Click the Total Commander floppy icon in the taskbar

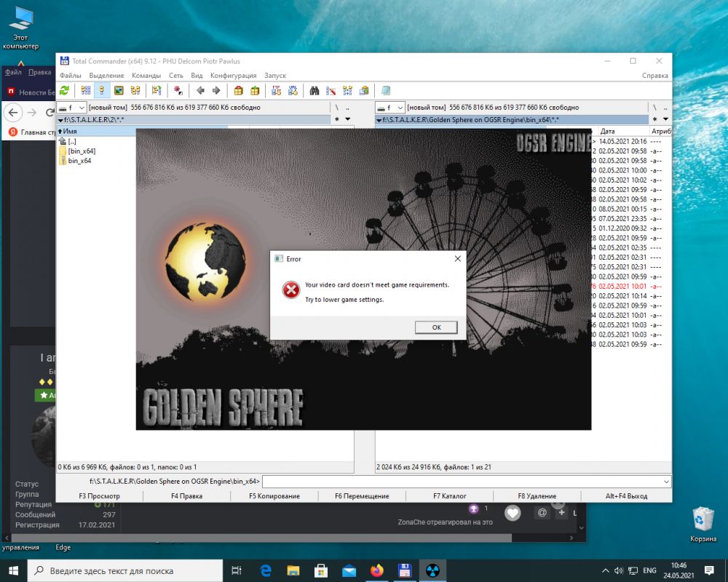click(405, 570)
